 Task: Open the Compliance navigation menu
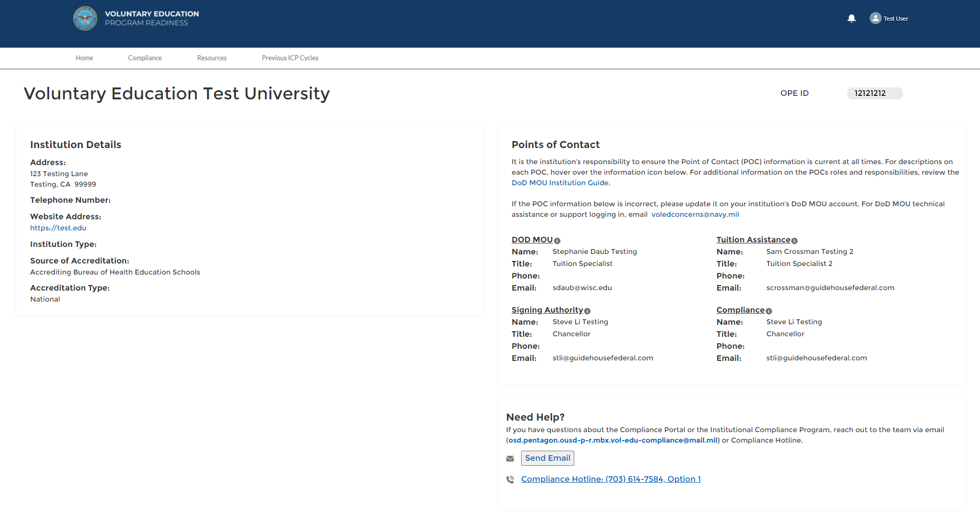coord(145,58)
